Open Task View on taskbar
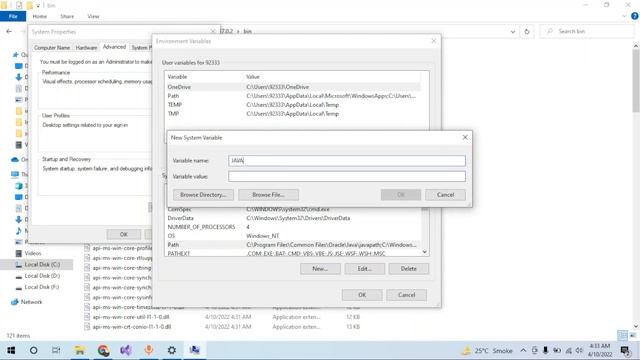 [56, 350]
